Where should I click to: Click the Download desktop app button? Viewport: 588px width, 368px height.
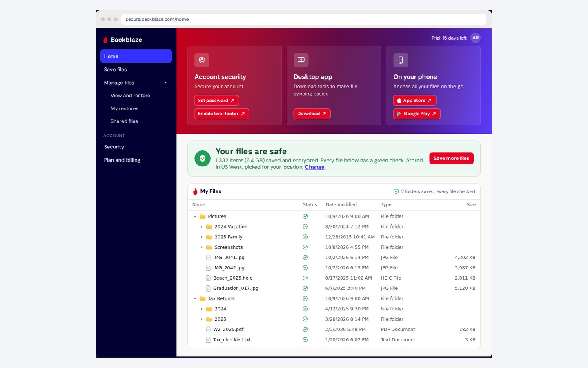pyautogui.click(x=312, y=114)
